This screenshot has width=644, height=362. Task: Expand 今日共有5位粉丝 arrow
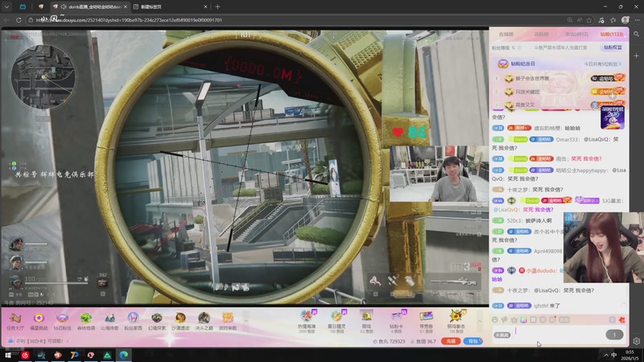pos(620,64)
